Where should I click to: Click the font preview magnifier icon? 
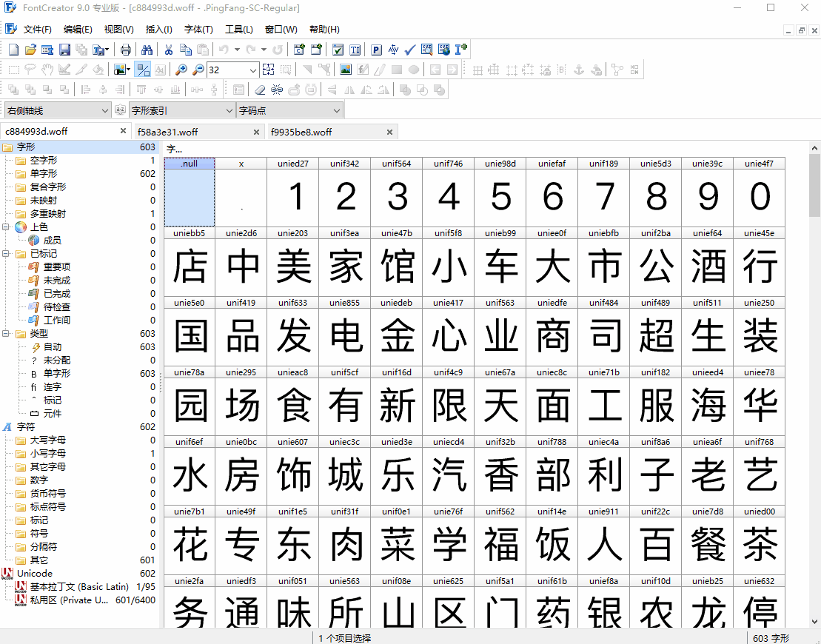[x=426, y=50]
